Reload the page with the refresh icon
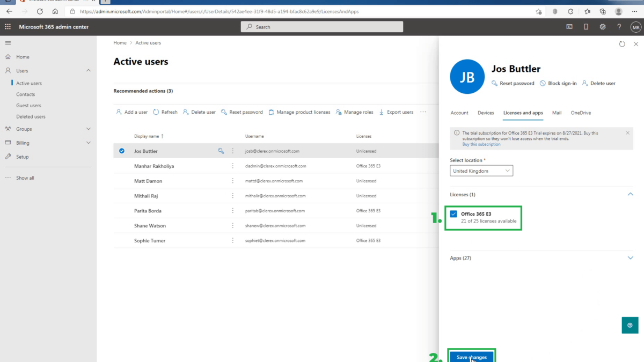Screen dimensions: 644x362 [x=40, y=11]
